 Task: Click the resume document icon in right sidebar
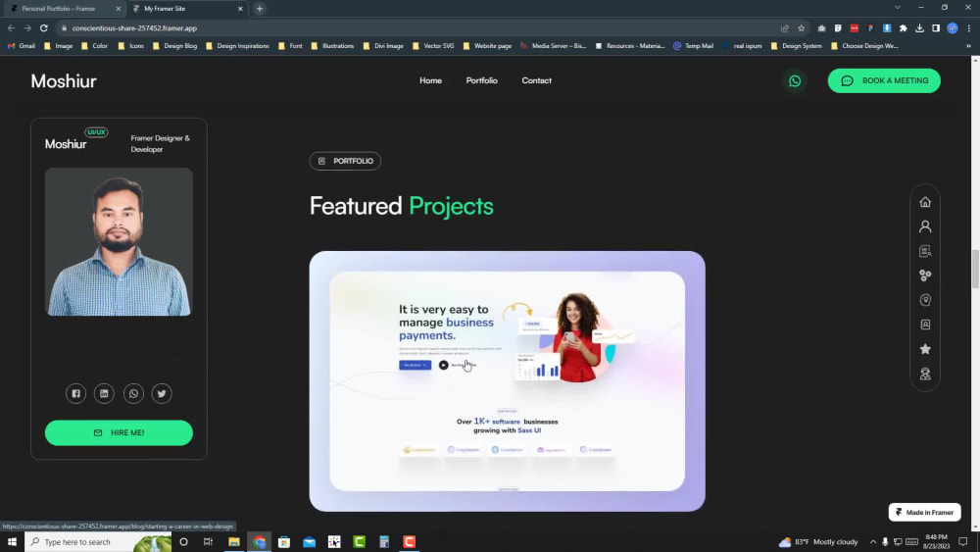(925, 251)
